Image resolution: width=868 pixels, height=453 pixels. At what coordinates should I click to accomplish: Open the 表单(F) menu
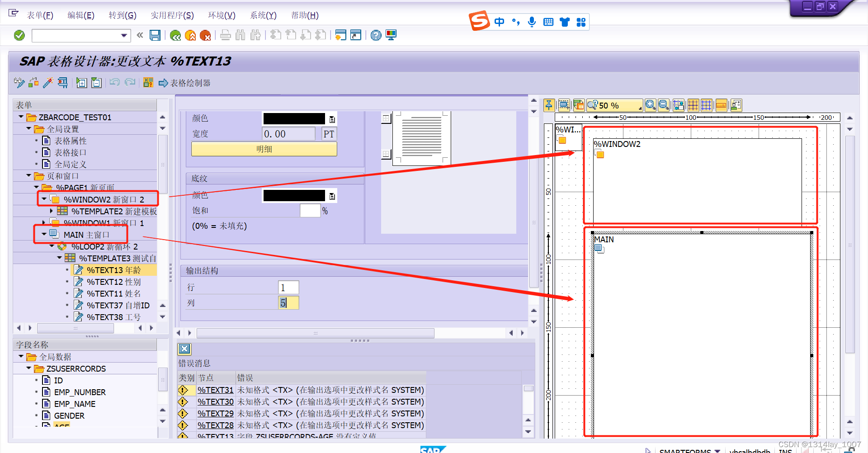(x=40, y=15)
